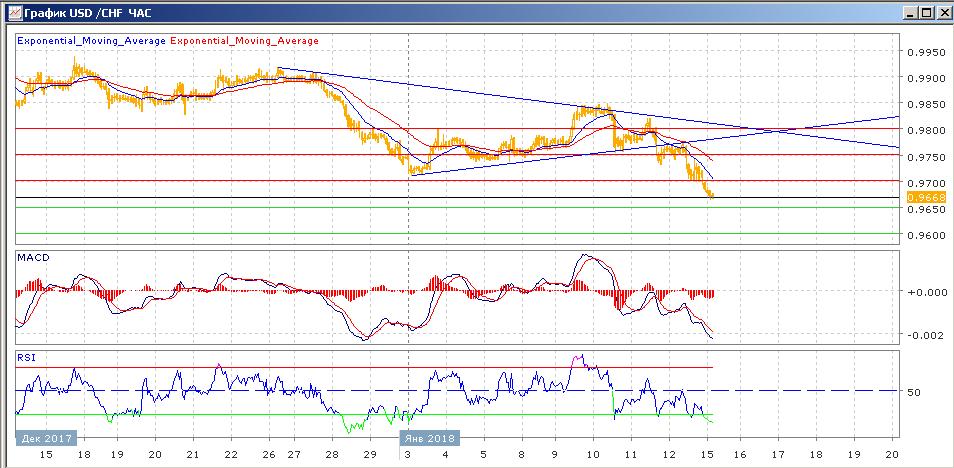Click the RSI 50 level axis label
954x468 pixels.
coord(913,392)
